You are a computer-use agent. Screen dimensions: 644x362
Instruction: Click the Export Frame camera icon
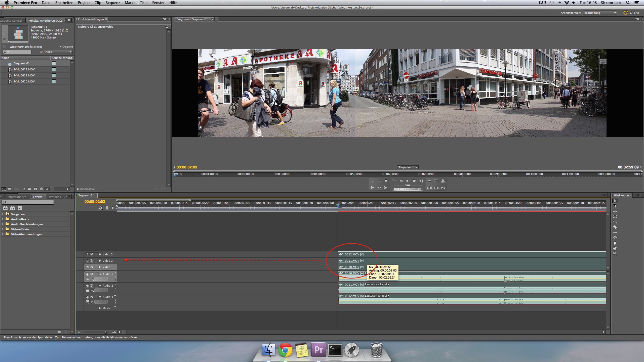[443, 188]
